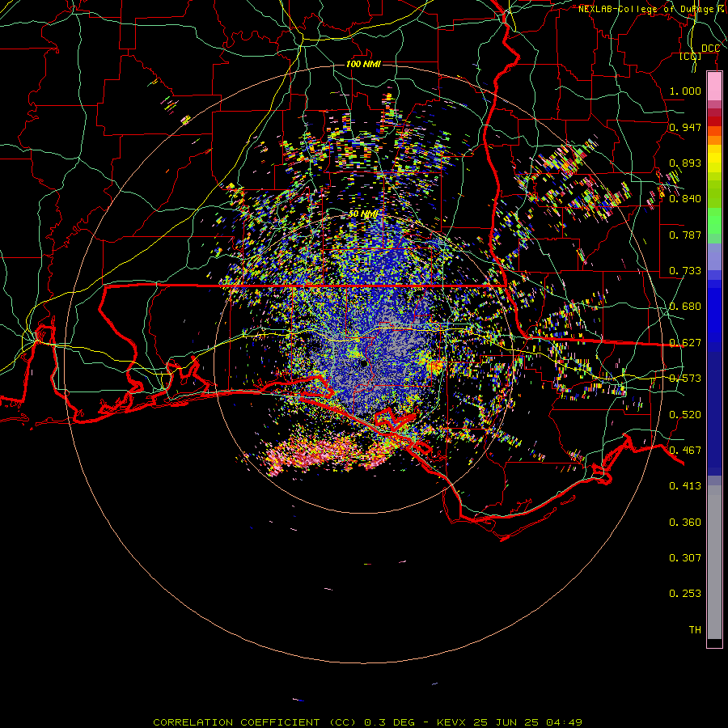The width and height of the screenshot is (728, 728).
Task: Click the 0.787 legend value
Action: pos(685,235)
